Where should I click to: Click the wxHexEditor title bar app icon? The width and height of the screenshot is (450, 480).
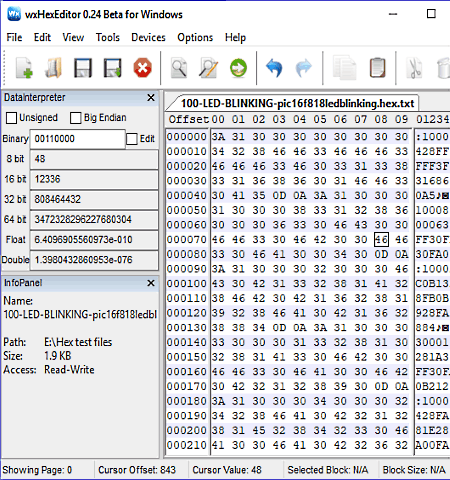click(x=14, y=14)
